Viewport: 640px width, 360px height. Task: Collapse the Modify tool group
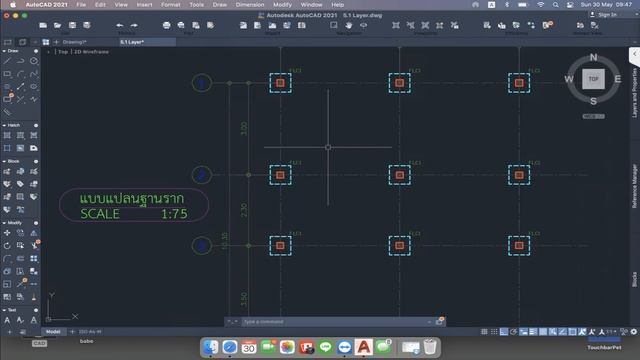[x=4, y=223]
